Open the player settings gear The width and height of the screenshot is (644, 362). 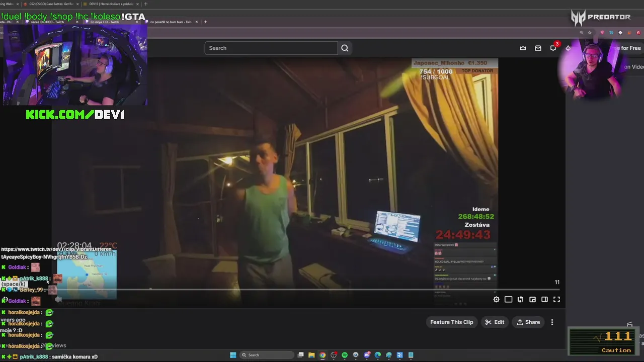pos(496,299)
